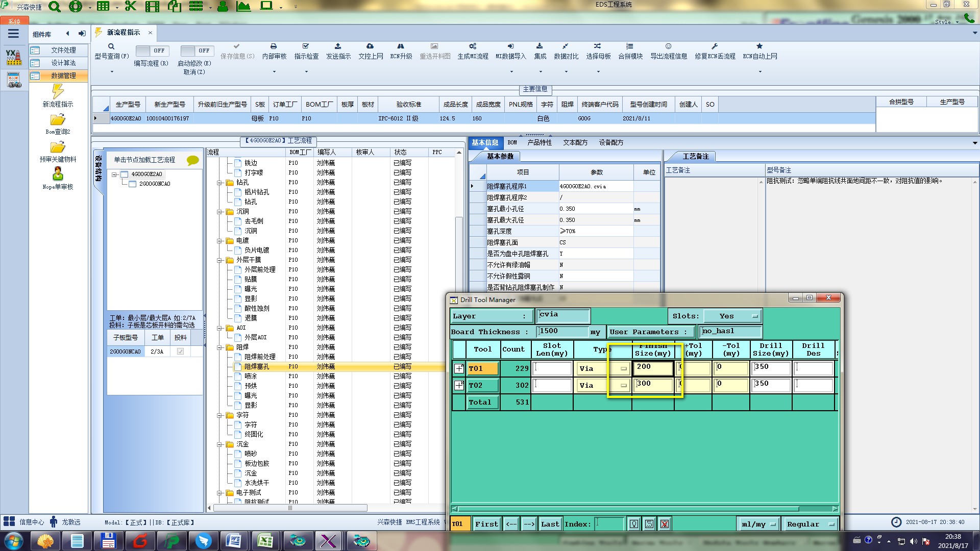Viewport: 980px width, 551px height.
Task: Check the 投料 checkbox for 2G00G0NCA0
Action: pos(180,352)
